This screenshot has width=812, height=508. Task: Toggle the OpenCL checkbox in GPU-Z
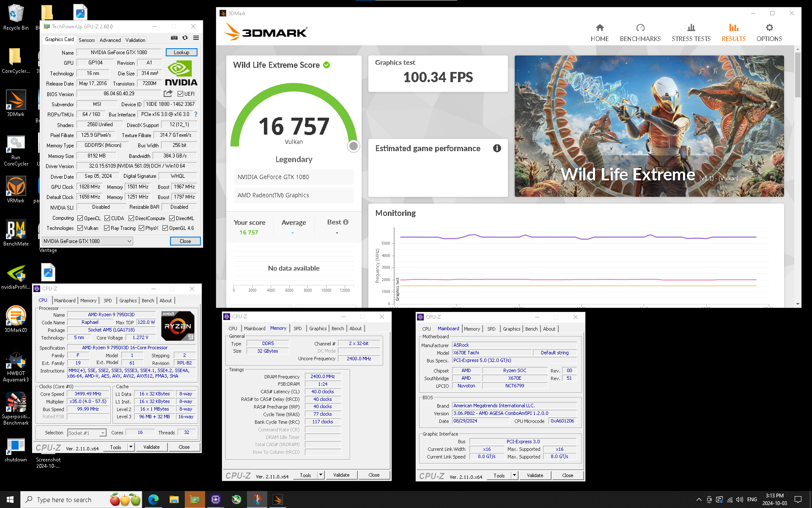[80, 218]
